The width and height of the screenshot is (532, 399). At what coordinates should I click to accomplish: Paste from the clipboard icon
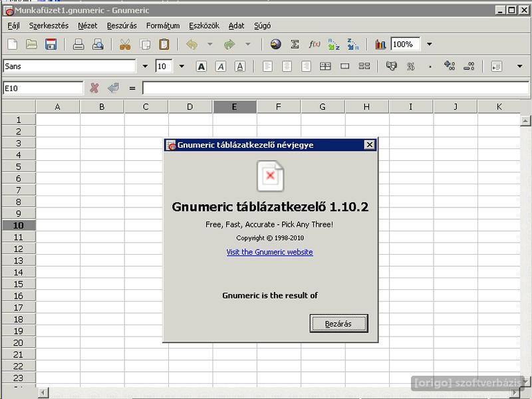(164, 45)
